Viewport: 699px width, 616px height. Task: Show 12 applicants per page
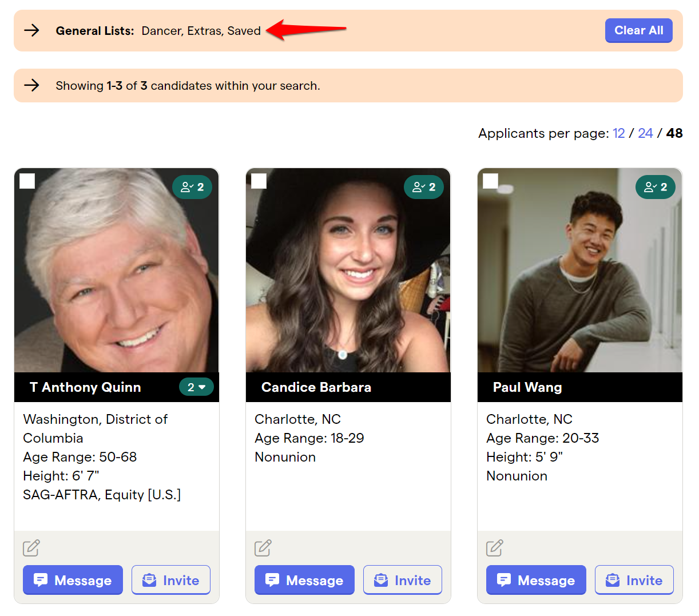[619, 133]
